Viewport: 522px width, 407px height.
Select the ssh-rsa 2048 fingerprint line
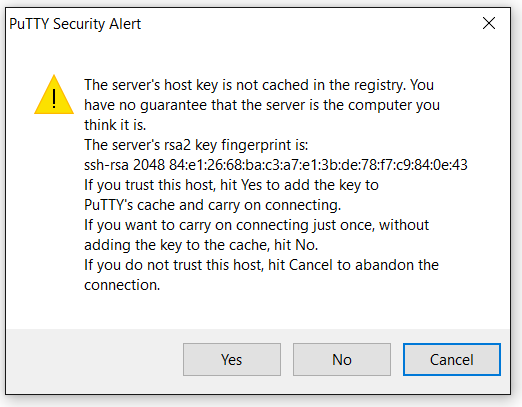276,165
